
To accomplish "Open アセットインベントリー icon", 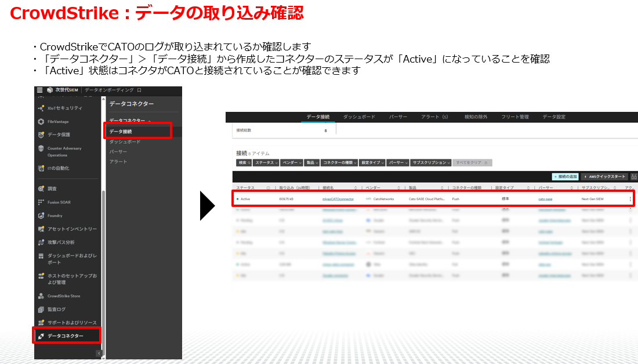I will point(41,229).
